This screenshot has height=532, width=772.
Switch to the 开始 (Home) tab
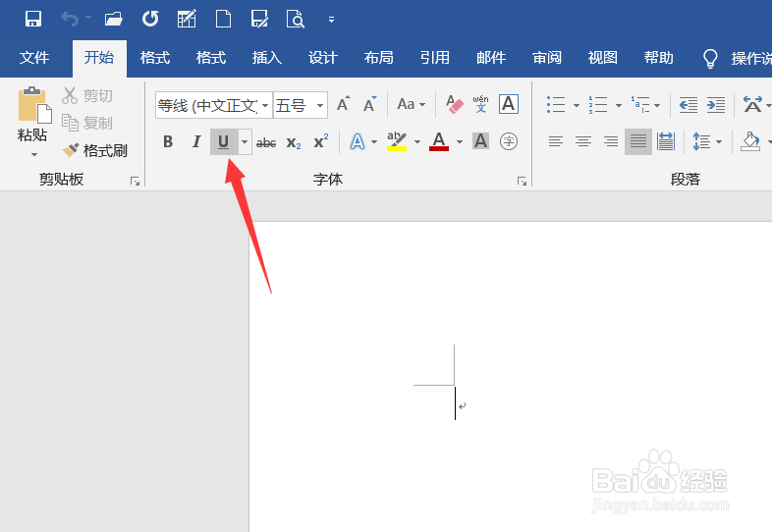pos(99,58)
